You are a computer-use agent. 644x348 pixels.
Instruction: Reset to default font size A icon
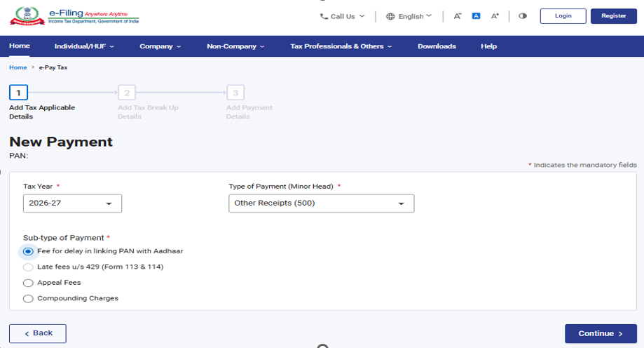[x=476, y=16]
